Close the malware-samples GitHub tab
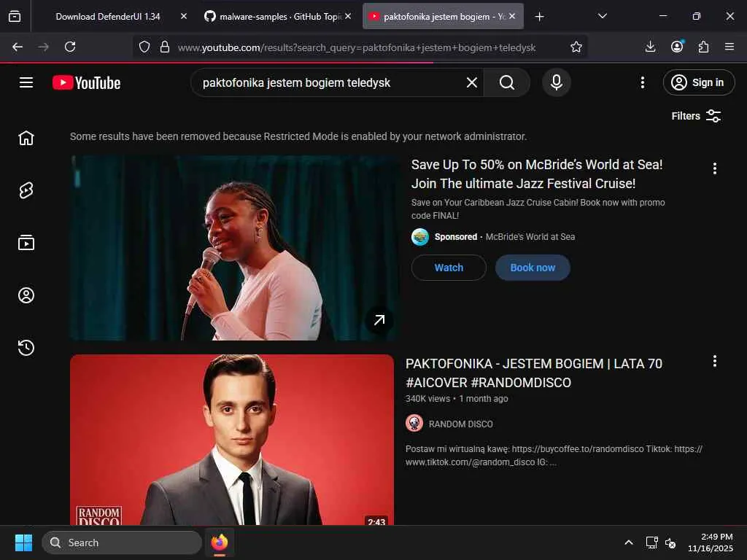 (348, 16)
